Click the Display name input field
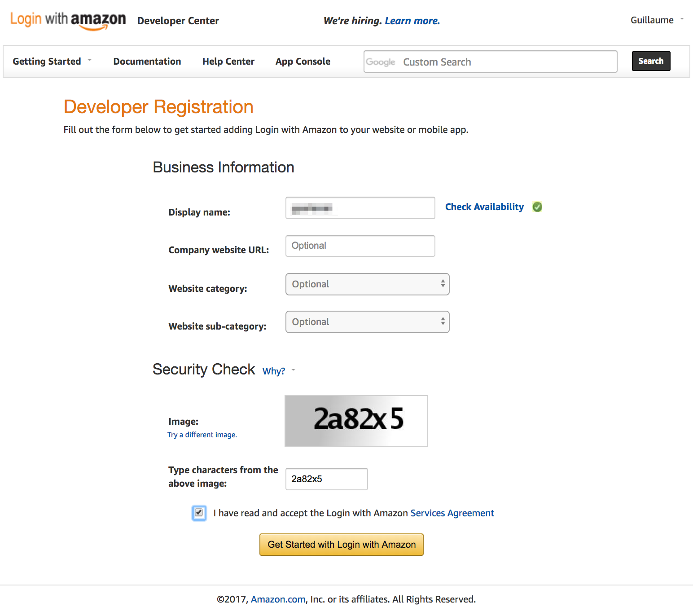The image size is (693, 616). pyautogui.click(x=360, y=208)
